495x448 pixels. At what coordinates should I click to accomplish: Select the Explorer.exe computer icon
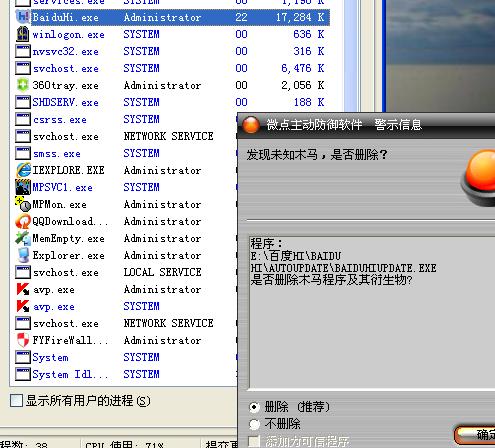(23, 255)
